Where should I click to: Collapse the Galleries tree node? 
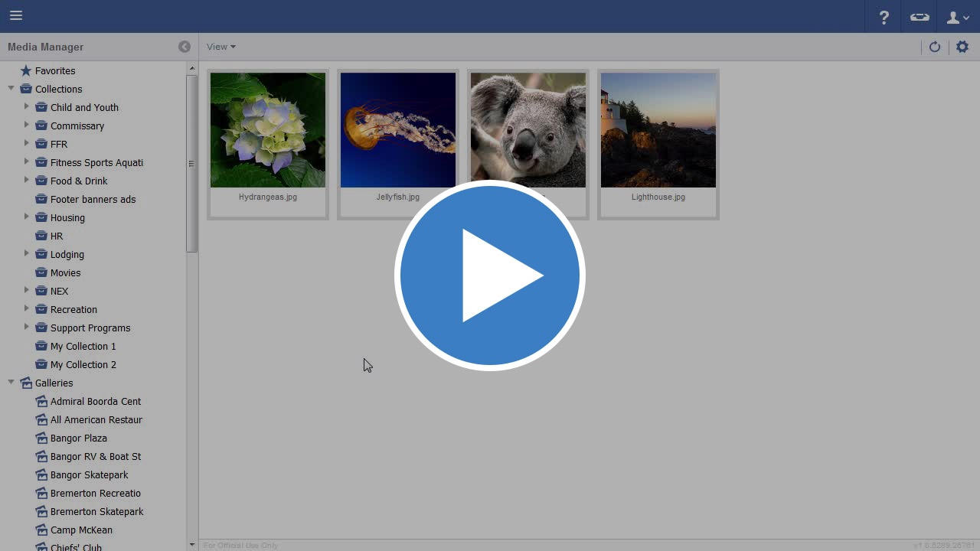pos(11,383)
